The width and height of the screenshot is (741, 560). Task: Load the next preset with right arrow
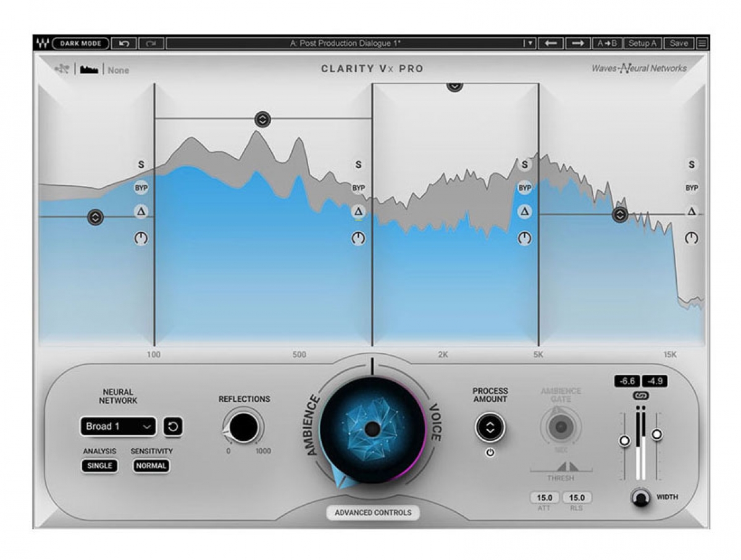coord(577,43)
